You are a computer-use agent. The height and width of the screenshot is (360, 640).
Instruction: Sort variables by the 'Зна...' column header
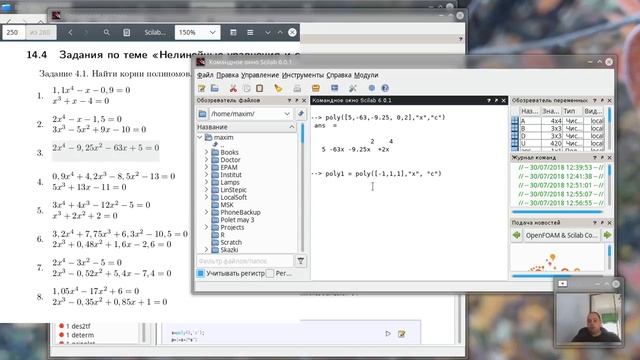pyautogui.click(x=551, y=111)
